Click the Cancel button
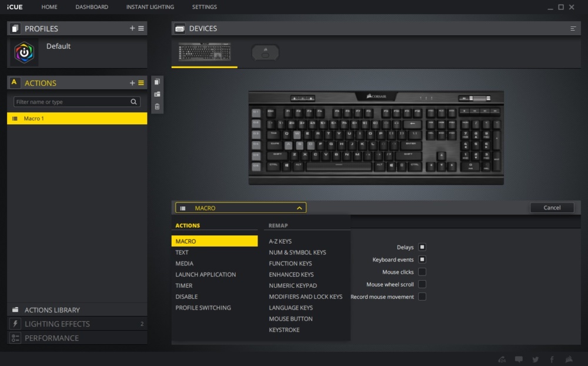Screen dimensions: 588x366 [x=552, y=208]
